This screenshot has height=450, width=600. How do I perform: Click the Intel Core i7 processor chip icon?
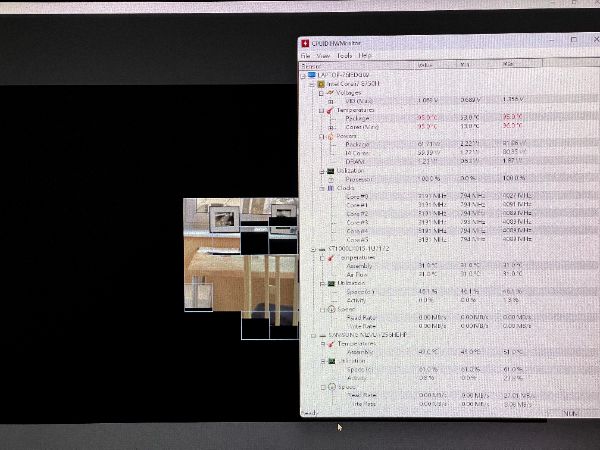[x=321, y=84]
